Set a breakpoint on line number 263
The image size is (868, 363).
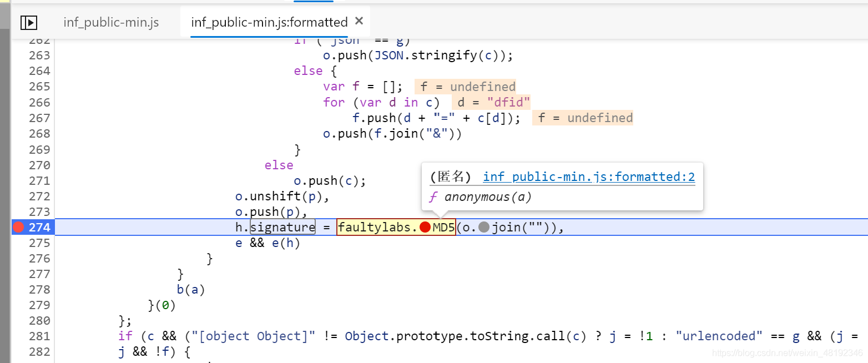(39, 55)
